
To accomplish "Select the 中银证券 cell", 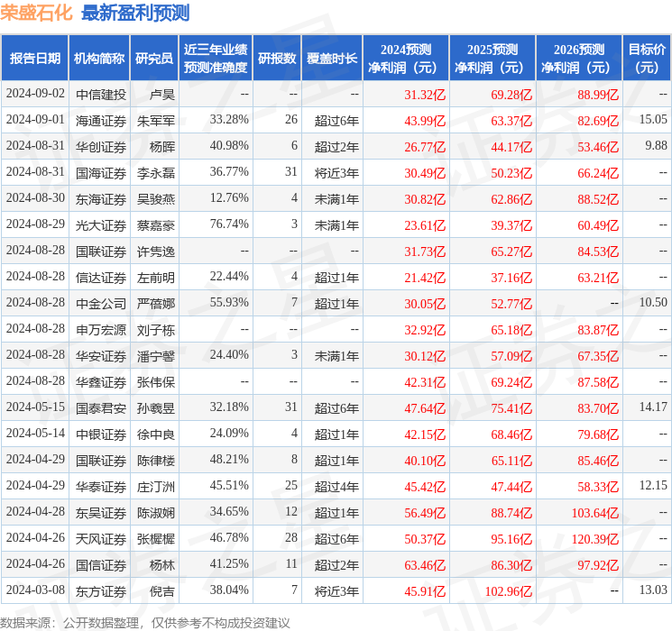I will 101,434.
